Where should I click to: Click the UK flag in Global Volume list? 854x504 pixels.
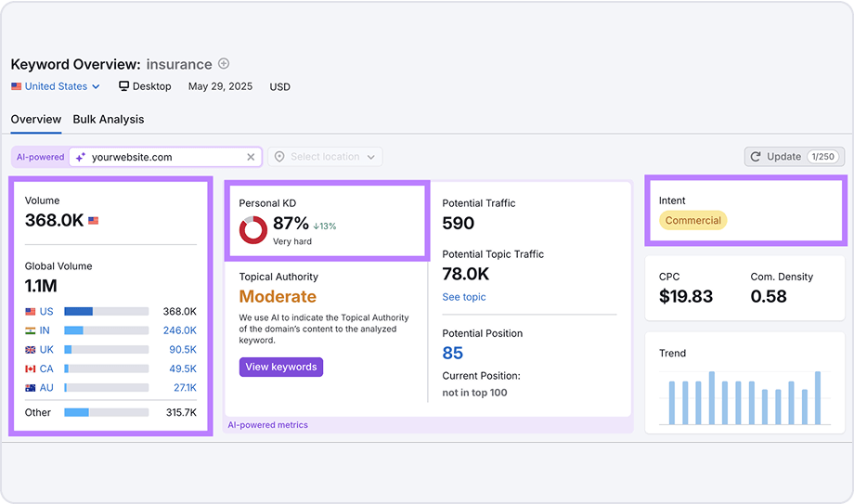click(x=31, y=349)
